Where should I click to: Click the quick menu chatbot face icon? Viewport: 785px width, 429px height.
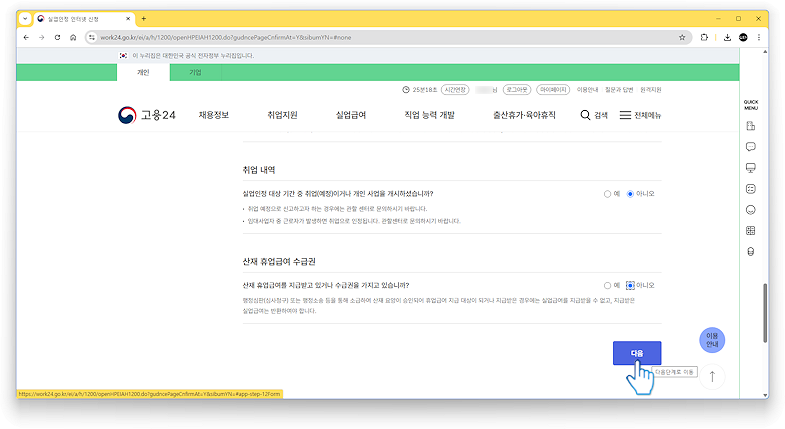click(750, 189)
